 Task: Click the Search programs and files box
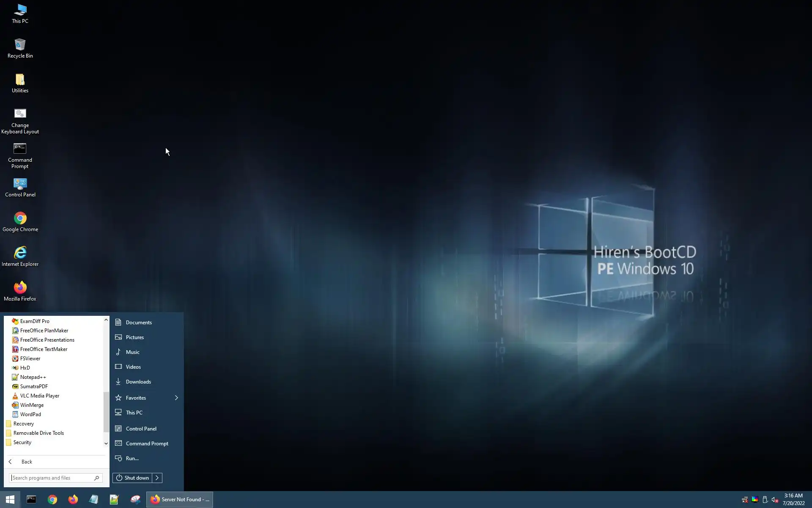[51, 478]
